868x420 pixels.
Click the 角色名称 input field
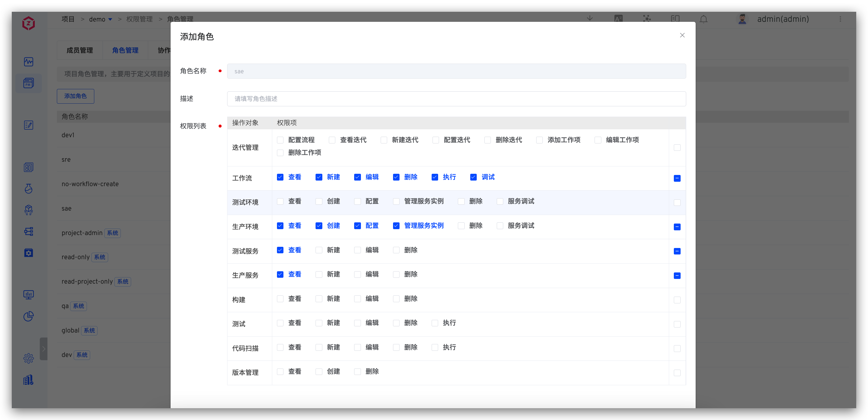coord(456,71)
